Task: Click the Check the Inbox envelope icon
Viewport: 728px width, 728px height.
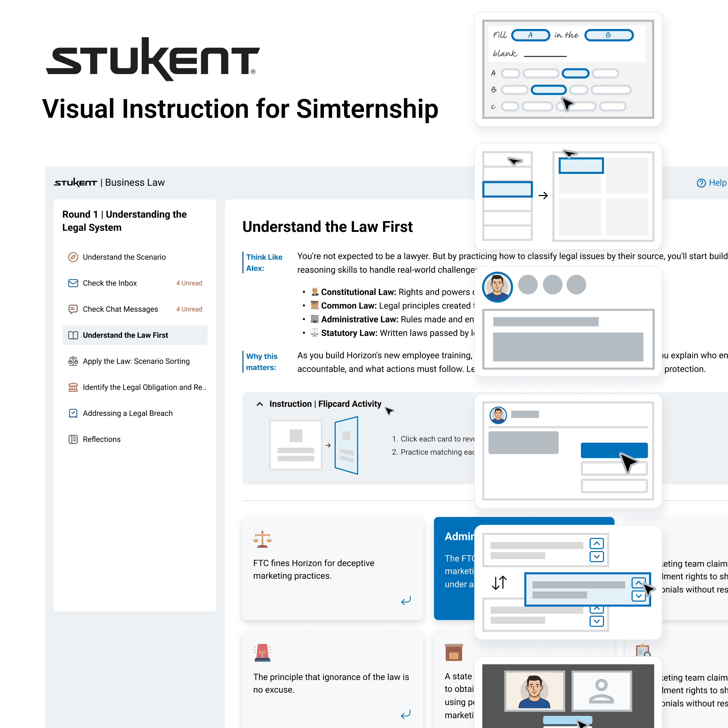Action: pos(73,283)
